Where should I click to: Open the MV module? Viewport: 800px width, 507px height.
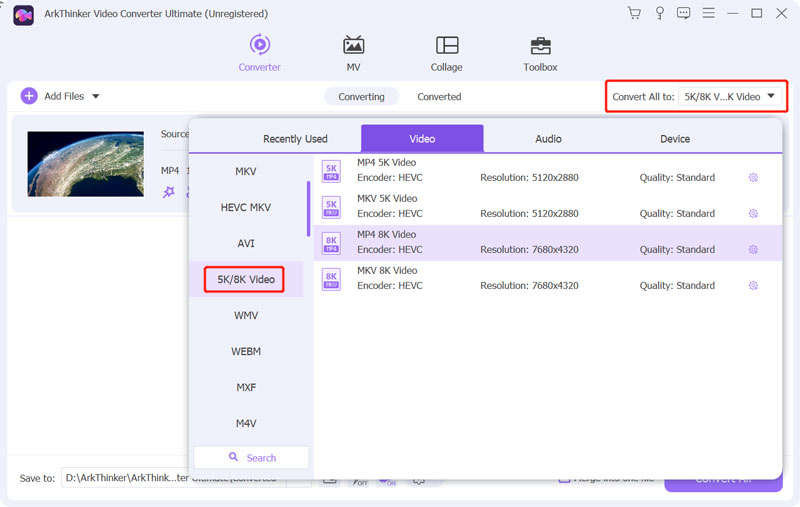[x=353, y=53]
